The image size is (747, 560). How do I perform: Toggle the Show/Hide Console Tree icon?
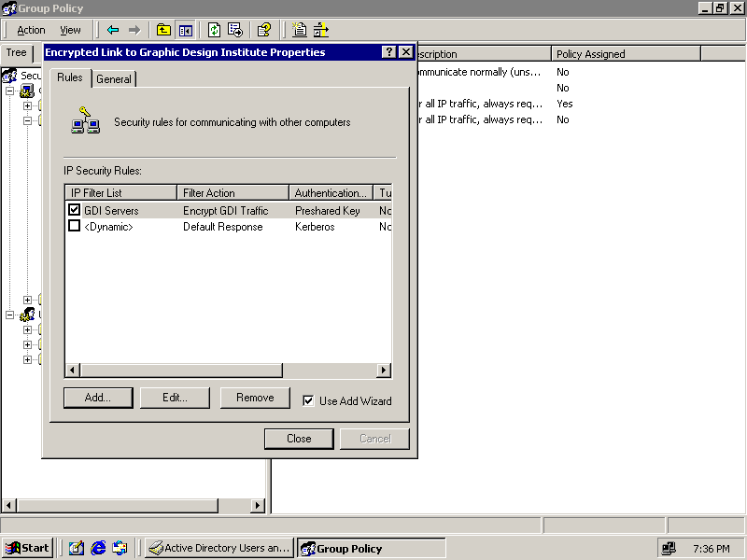(x=186, y=30)
